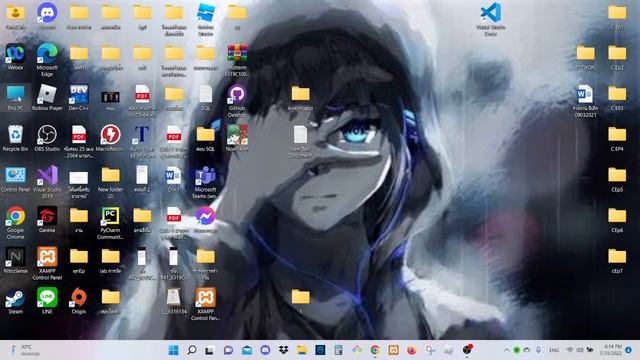The width and height of the screenshot is (640, 360).
Task: Click the microphone tray icon
Action: click(538, 350)
